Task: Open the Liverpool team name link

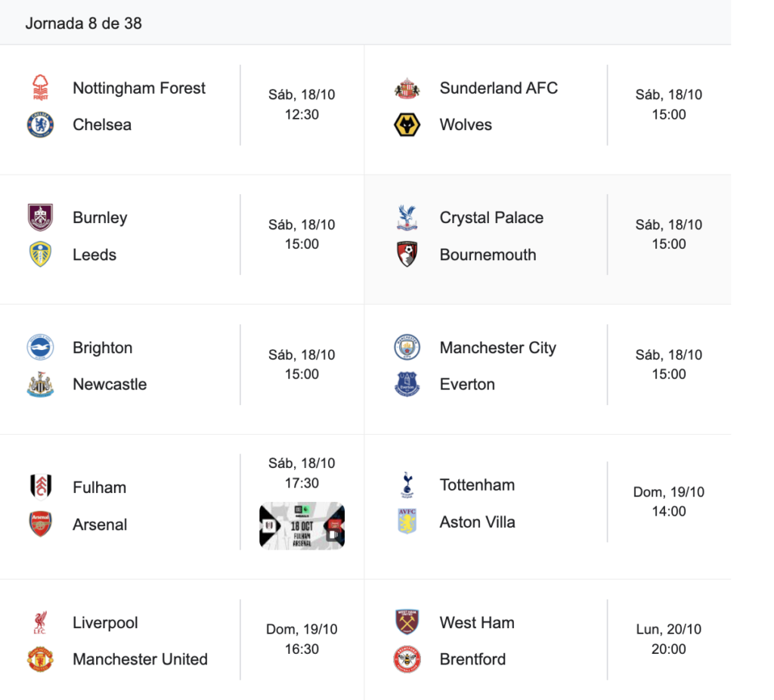Action: tap(105, 623)
